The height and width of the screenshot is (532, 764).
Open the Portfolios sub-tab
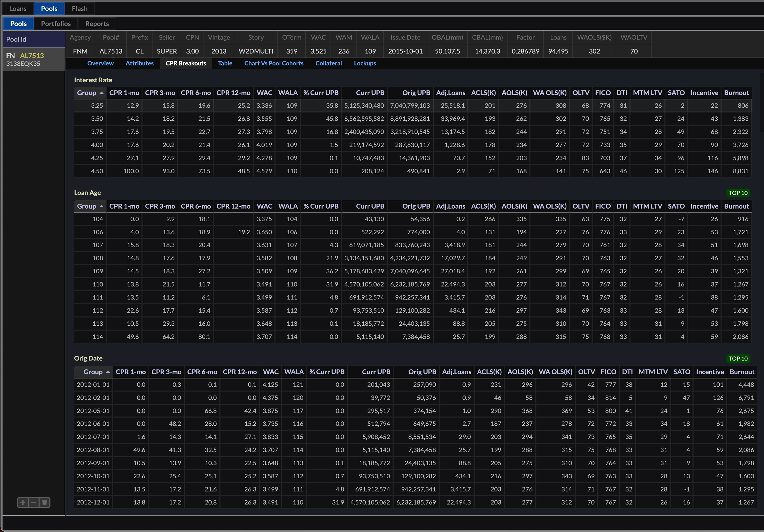click(55, 24)
